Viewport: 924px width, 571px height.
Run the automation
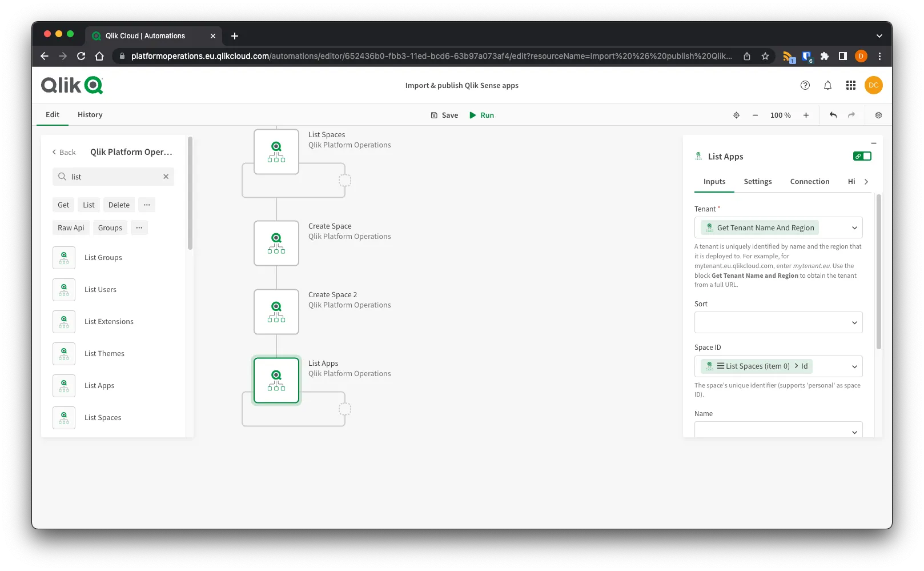pos(481,115)
